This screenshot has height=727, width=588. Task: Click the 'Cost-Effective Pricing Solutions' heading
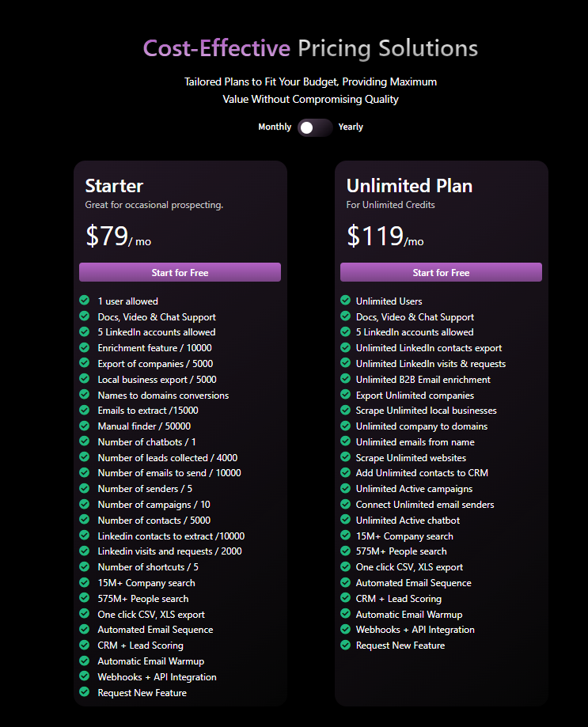click(310, 48)
